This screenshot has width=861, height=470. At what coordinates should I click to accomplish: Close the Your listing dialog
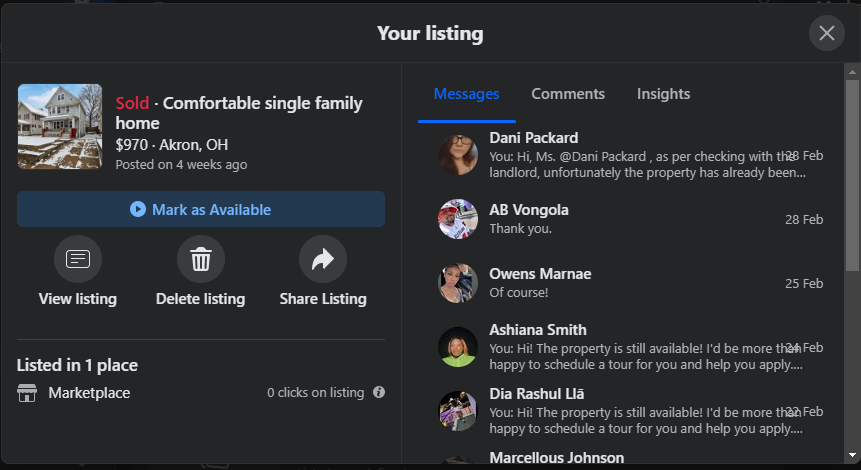[826, 34]
